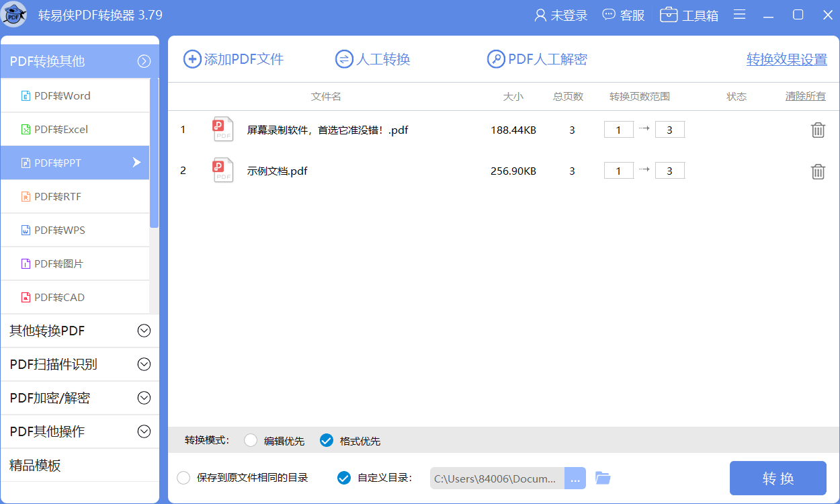The image size is (840, 504).
Task: Click size value 188.44KB
Action: pyautogui.click(x=513, y=130)
